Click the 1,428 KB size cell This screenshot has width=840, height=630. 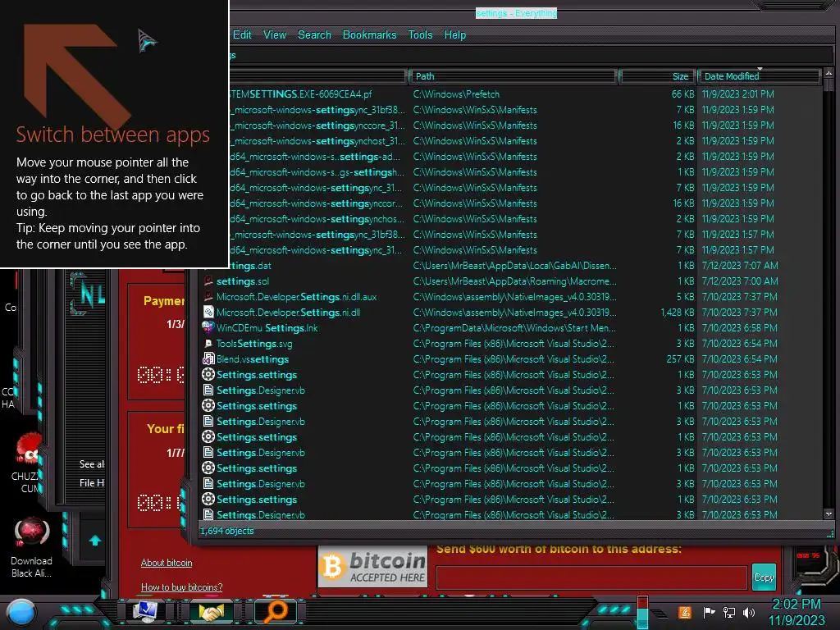(x=677, y=313)
